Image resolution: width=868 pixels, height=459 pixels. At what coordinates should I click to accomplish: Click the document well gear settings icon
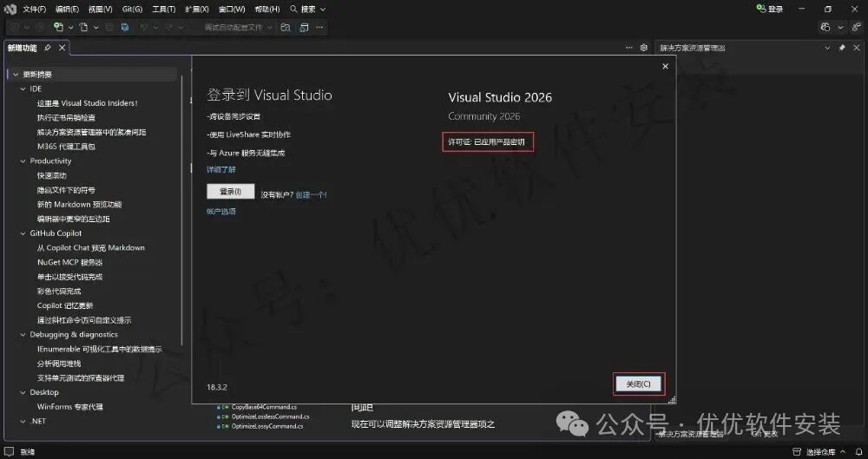644,49
